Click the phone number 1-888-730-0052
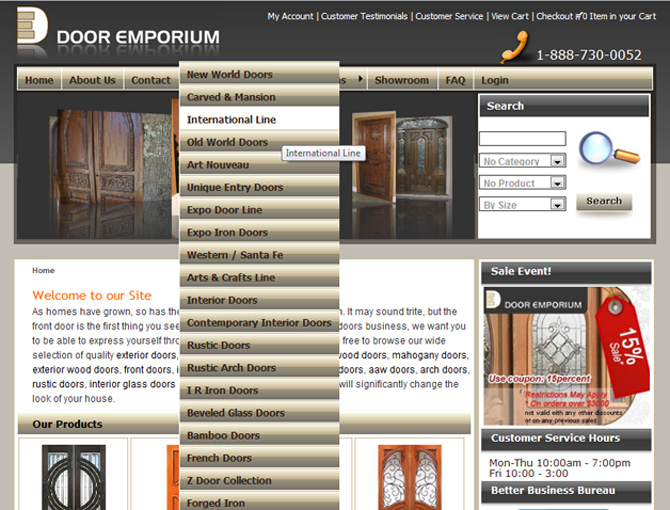Viewport: 670px width, 510px height. pos(589,55)
